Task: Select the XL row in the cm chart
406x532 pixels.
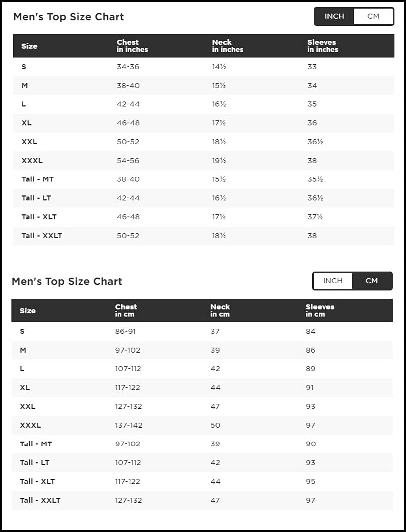Action: tap(202, 387)
